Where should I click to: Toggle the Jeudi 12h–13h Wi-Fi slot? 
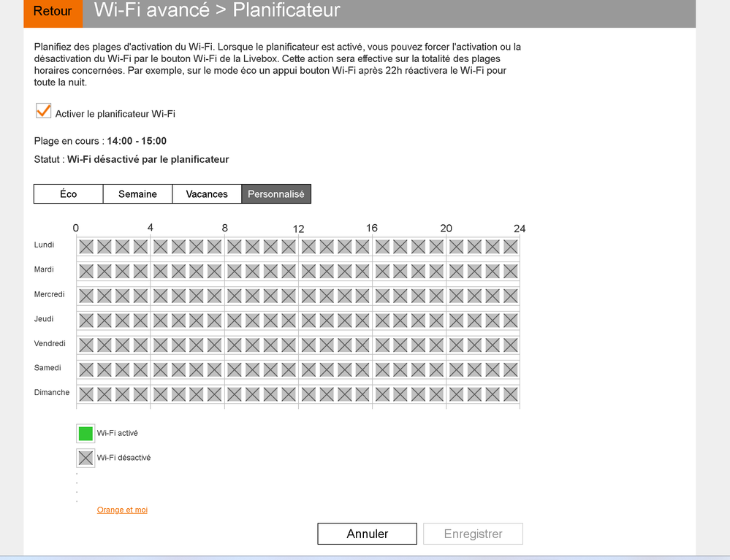click(308, 321)
